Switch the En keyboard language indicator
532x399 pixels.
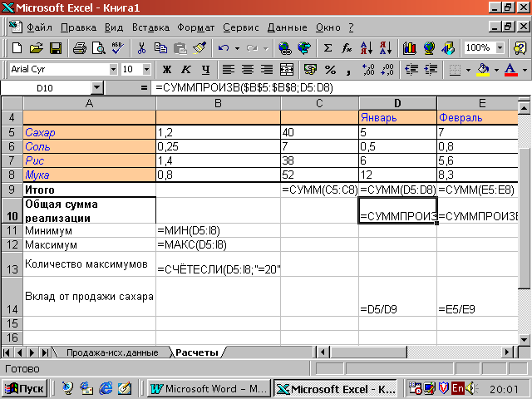(458, 388)
